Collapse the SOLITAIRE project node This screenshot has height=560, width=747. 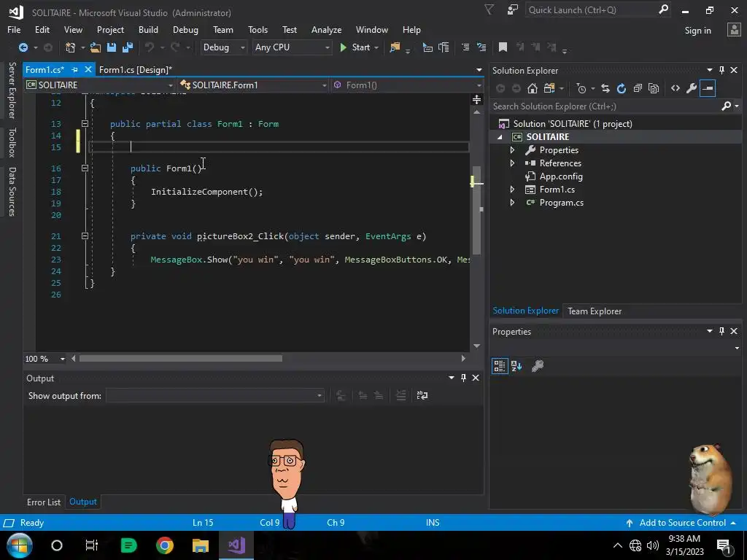pos(500,137)
